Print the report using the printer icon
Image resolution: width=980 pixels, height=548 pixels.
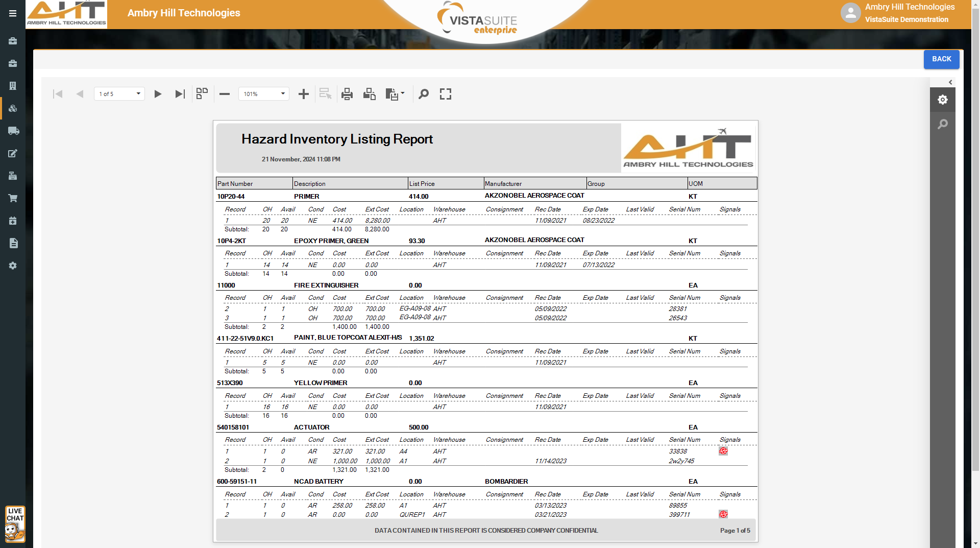(x=347, y=94)
